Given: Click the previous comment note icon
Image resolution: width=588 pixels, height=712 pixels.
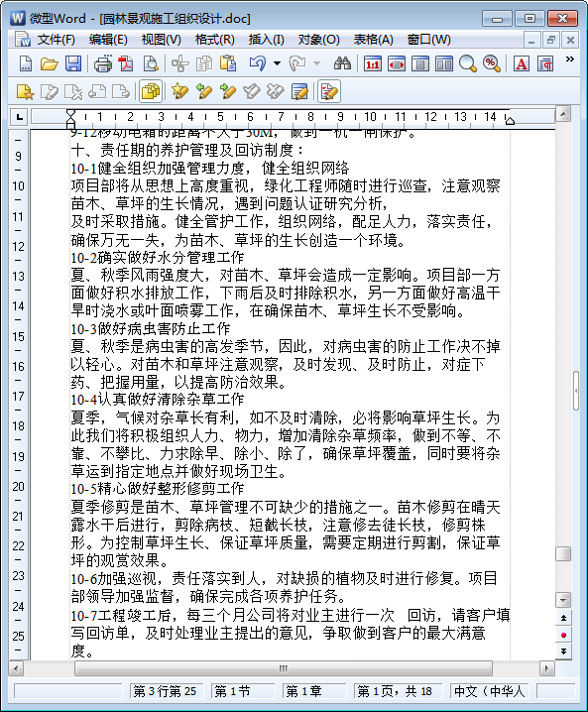Looking at the screenshot, I should click(x=97, y=92).
